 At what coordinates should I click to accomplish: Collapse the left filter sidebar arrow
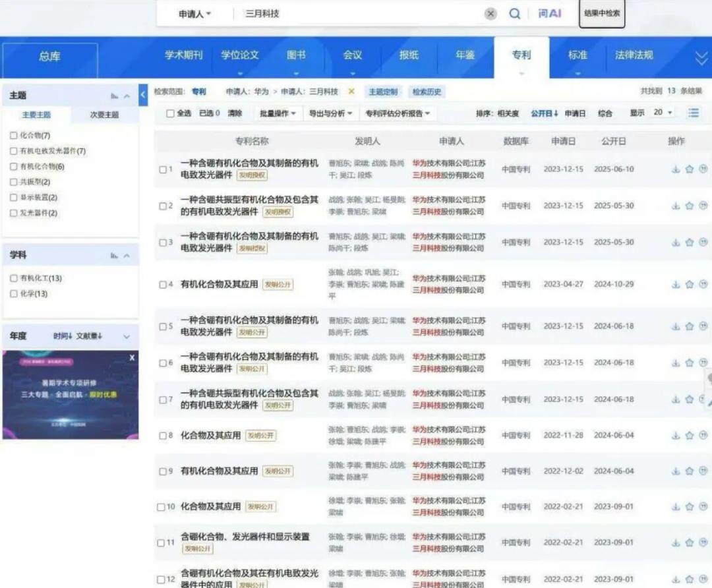(x=143, y=95)
